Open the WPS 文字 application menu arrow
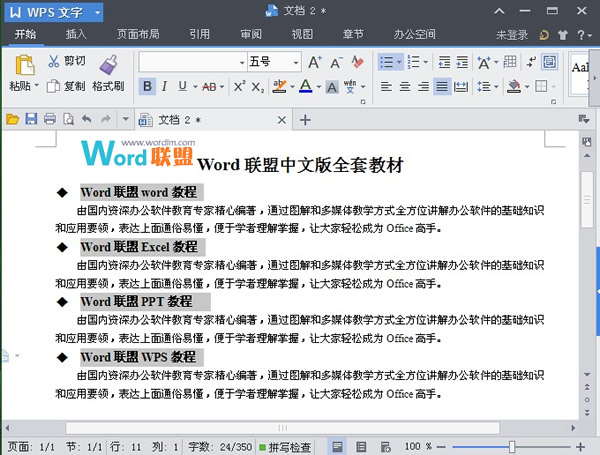 (96, 12)
